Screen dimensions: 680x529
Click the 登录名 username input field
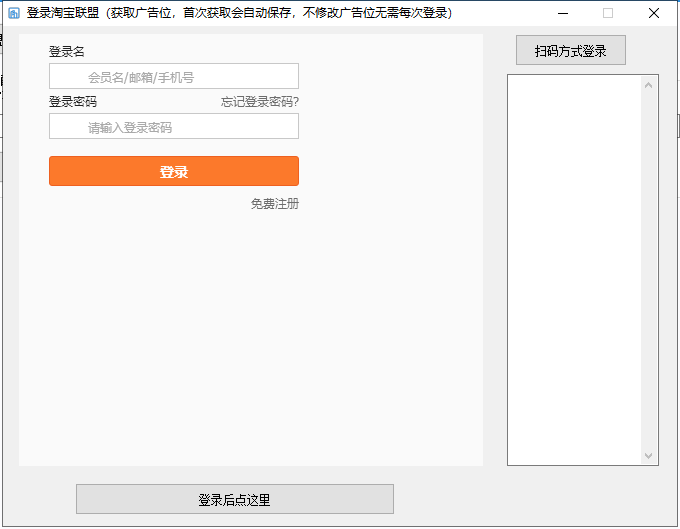click(x=173, y=76)
